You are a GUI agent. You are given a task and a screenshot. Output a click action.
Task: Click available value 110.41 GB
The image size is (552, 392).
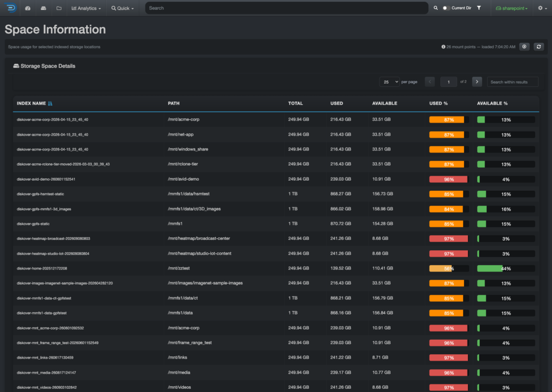coord(382,269)
